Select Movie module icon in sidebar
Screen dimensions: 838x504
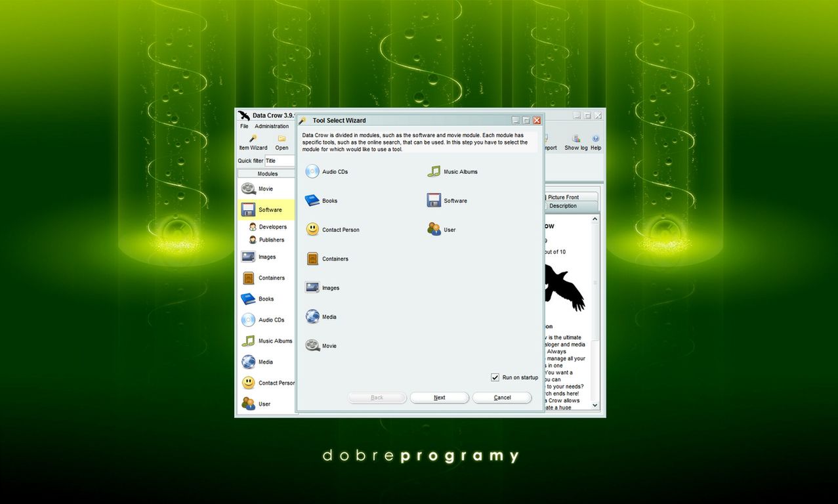tap(248, 189)
